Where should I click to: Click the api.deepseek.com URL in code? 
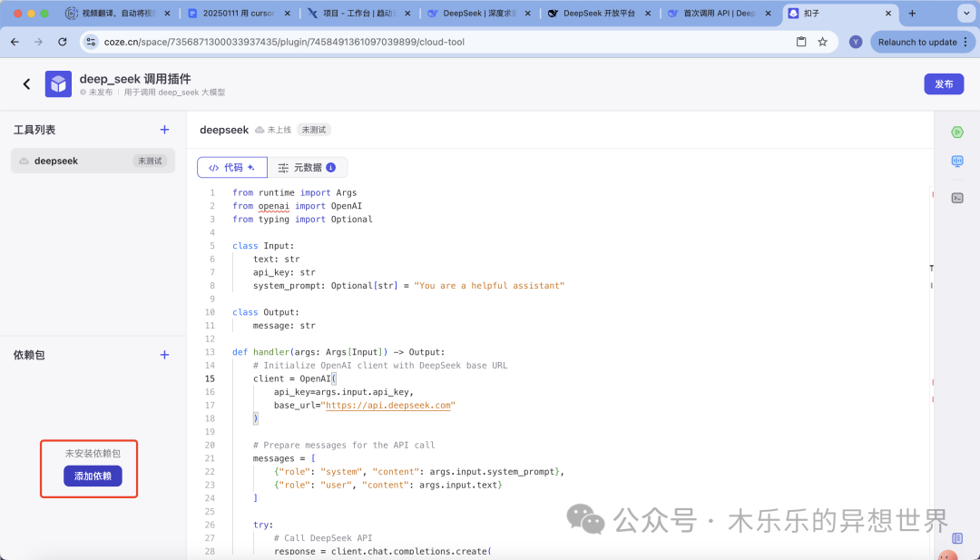[x=388, y=405]
